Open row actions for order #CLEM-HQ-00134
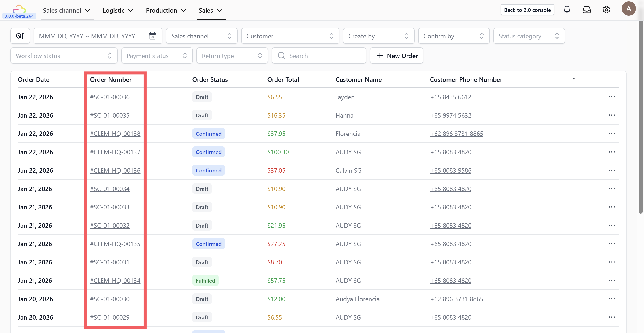This screenshot has height=333, width=644. [612, 280]
